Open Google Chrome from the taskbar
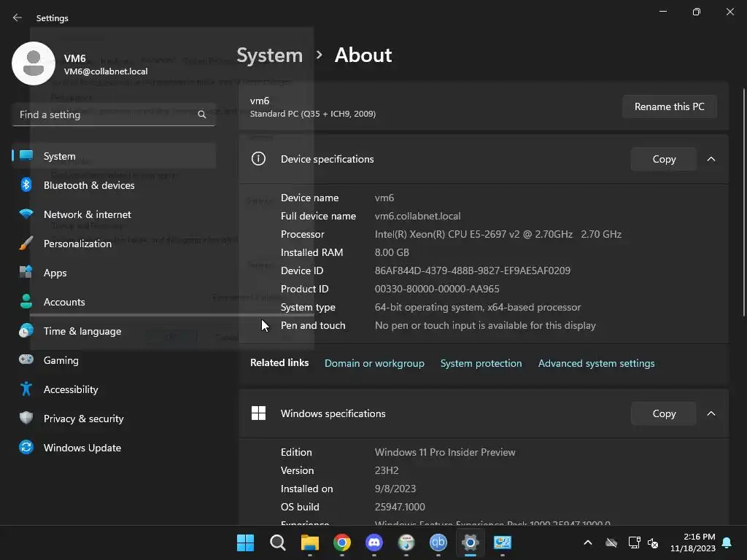Viewport: 747px width, 560px height. pos(342,542)
